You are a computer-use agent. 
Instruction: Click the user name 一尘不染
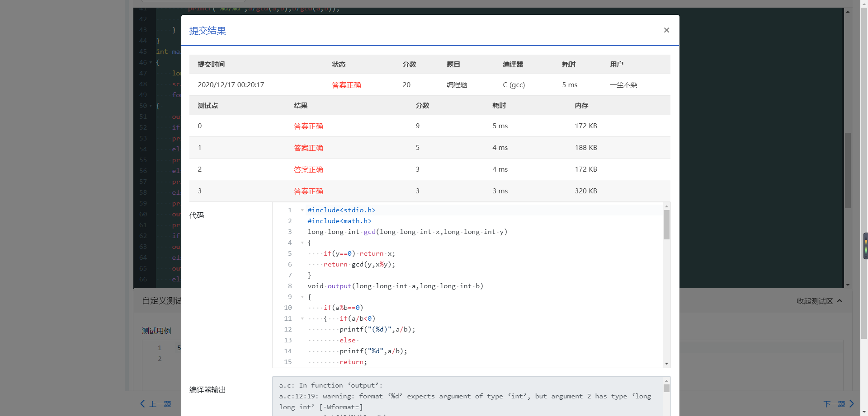[x=623, y=85]
